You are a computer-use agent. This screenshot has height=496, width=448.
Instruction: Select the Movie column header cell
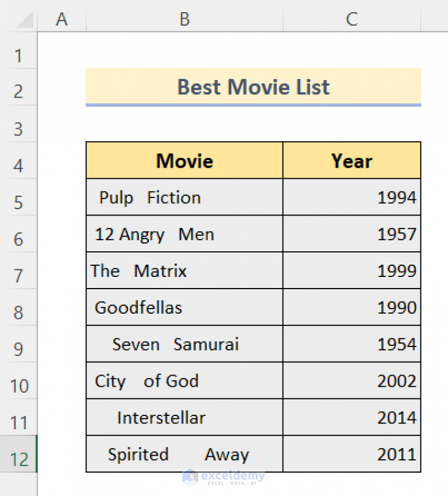(x=184, y=160)
